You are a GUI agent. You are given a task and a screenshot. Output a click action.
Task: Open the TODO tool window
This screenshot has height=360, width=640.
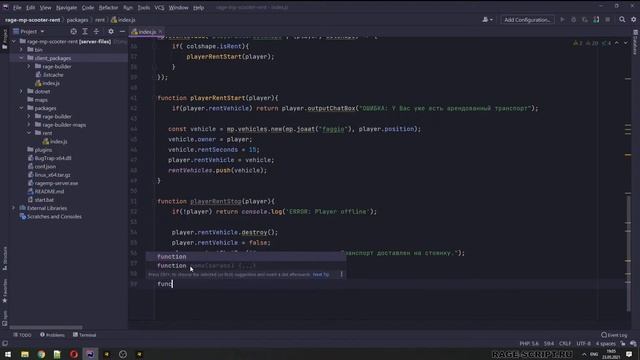coord(22,335)
